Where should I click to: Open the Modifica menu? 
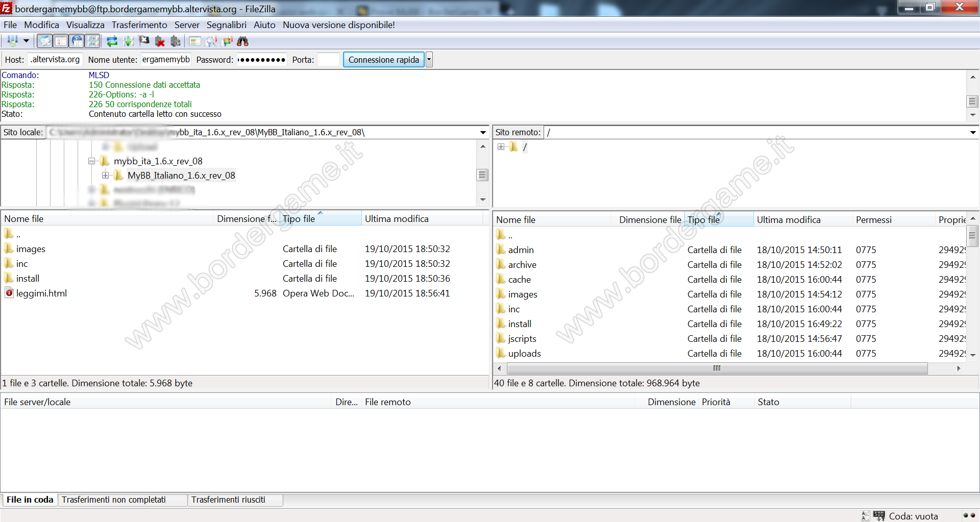(x=41, y=25)
